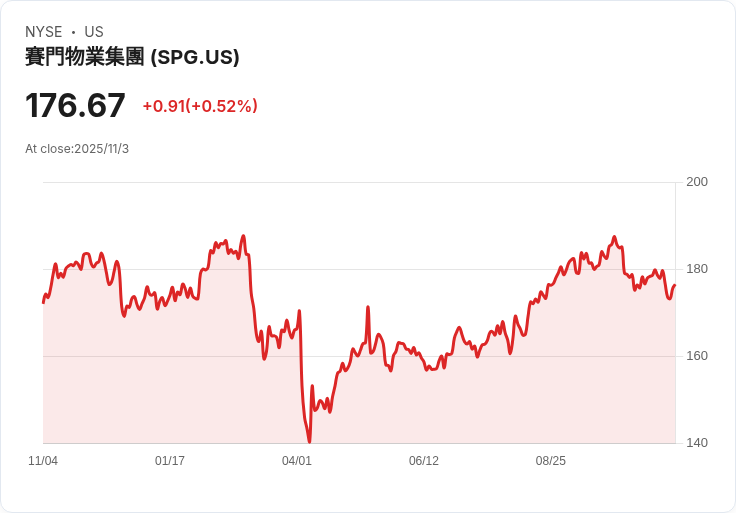Viewport: 736px width, 513px height.
Task: Click the left starting point of the price line
Action: pos(43,302)
